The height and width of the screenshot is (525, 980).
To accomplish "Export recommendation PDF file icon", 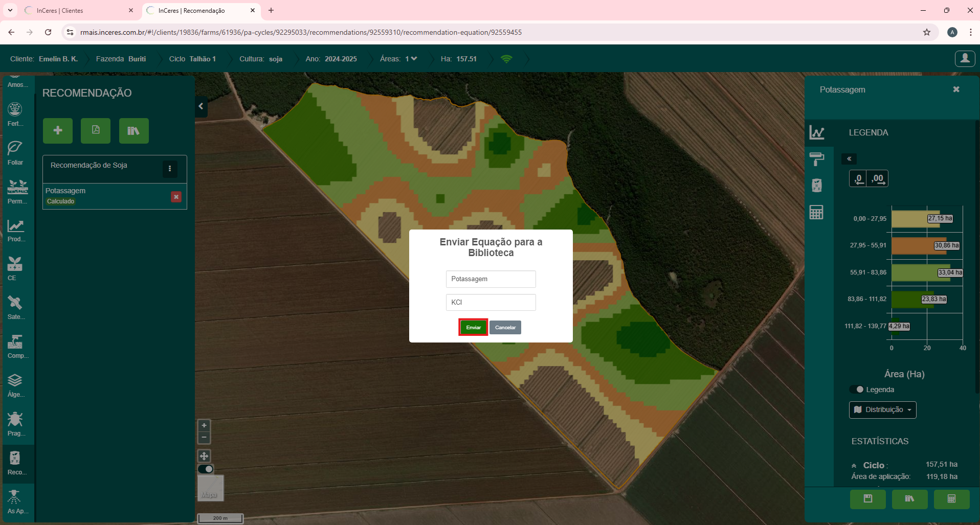I will (96, 130).
